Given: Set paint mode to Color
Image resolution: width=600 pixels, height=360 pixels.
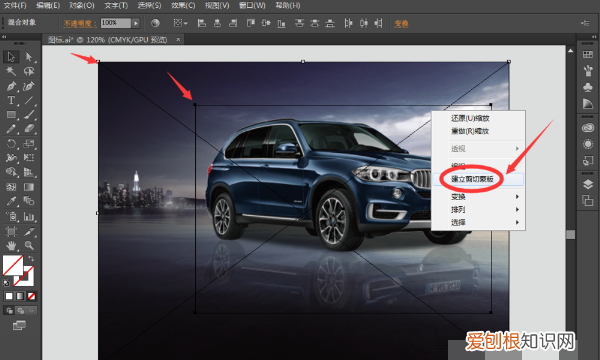Looking at the screenshot, I should pyautogui.click(x=9, y=296).
